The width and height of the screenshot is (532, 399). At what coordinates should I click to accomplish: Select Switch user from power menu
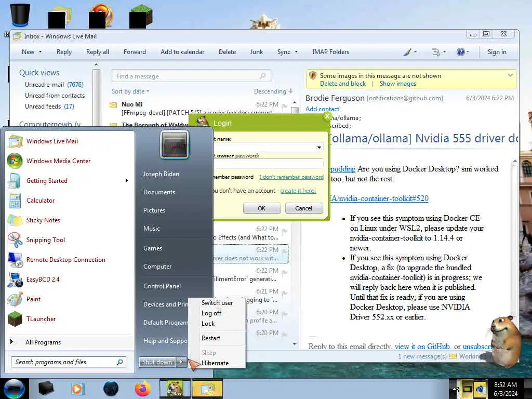point(217,303)
